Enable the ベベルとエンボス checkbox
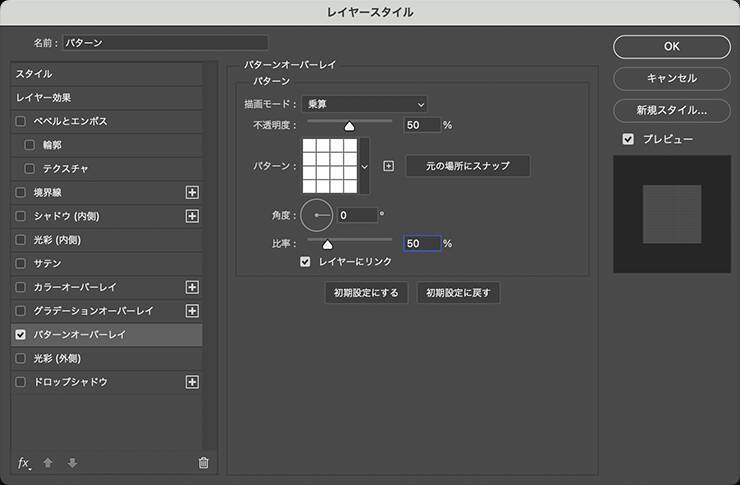Screen dimensions: 740x485 pyautogui.click(x=21, y=121)
